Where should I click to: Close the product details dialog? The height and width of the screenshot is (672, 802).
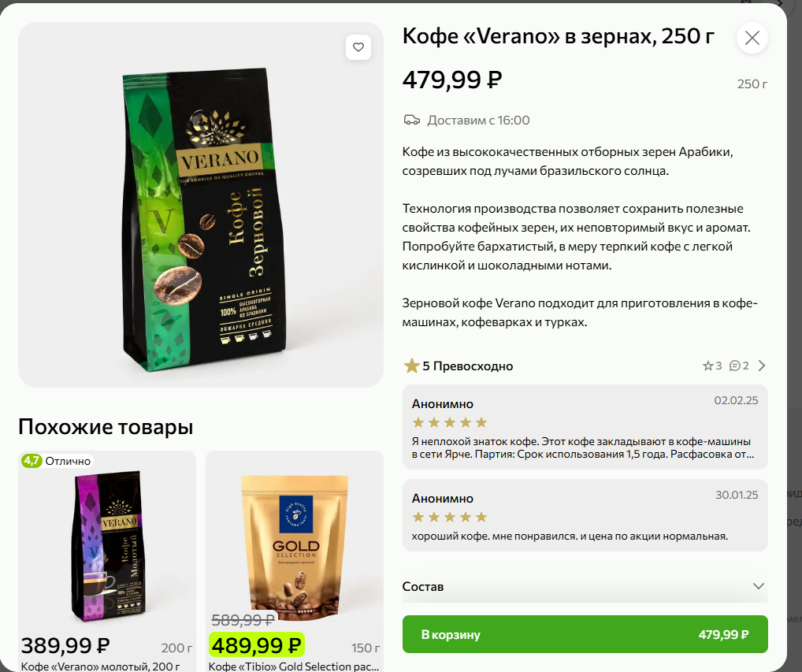(x=752, y=38)
